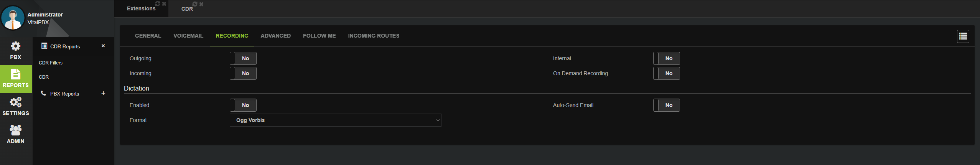Click the Administrator avatar picture
Viewport: 980px width, 165px height.
[x=13, y=18]
